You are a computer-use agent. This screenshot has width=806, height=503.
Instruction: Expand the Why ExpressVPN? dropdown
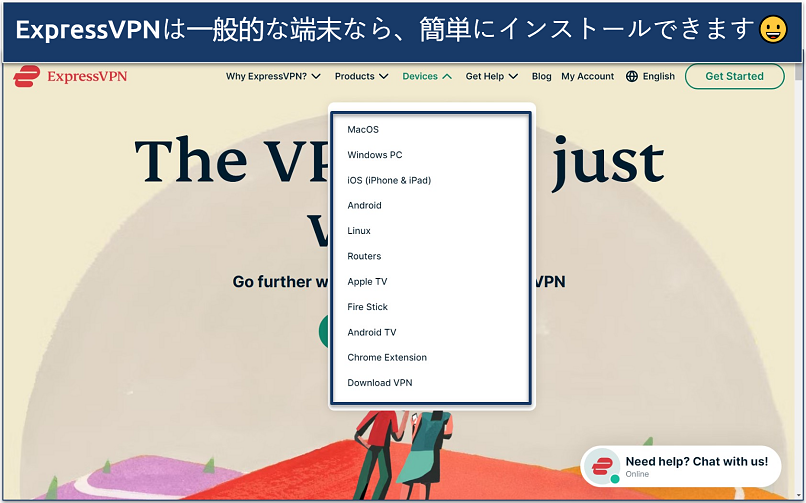(x=272, y=76)
